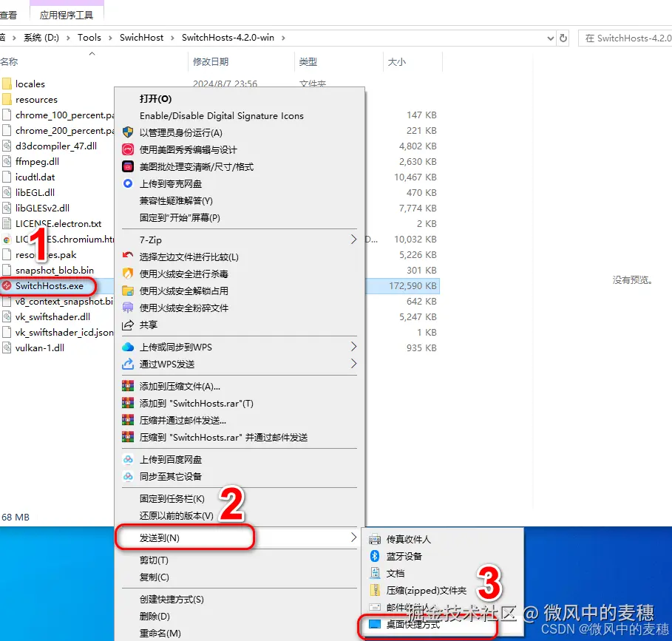Click the 使用火绒安全进行杀毒 shield icon
Image resolution: width=672 pixels, height=641 pixels.
click(x=126, y=273)
